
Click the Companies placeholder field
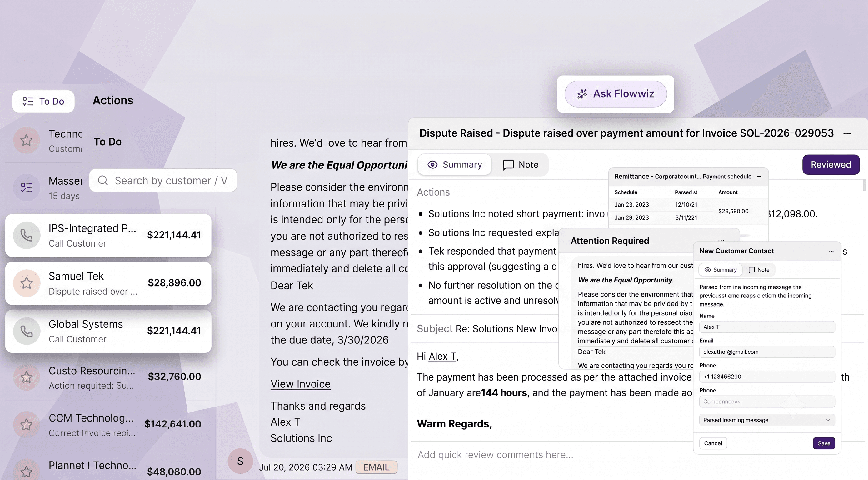(767, 402)
